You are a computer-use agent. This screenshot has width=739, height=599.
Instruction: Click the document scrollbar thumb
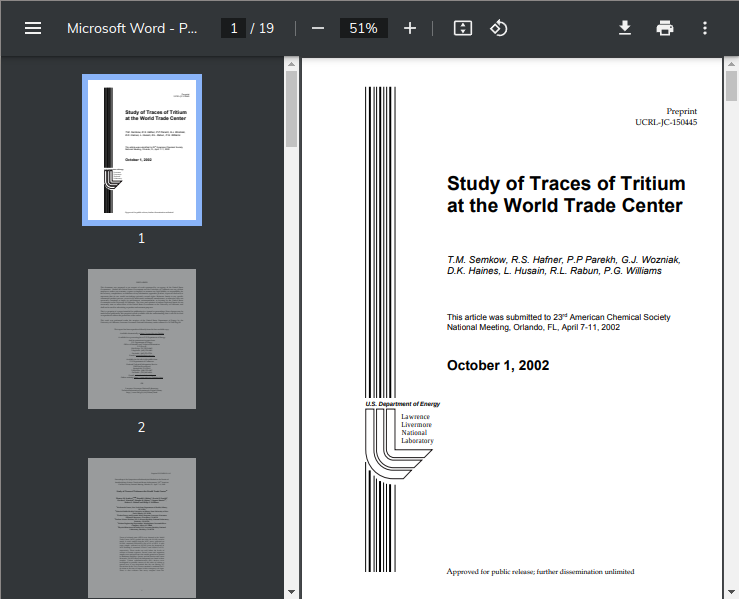click(x=731, y=86)
